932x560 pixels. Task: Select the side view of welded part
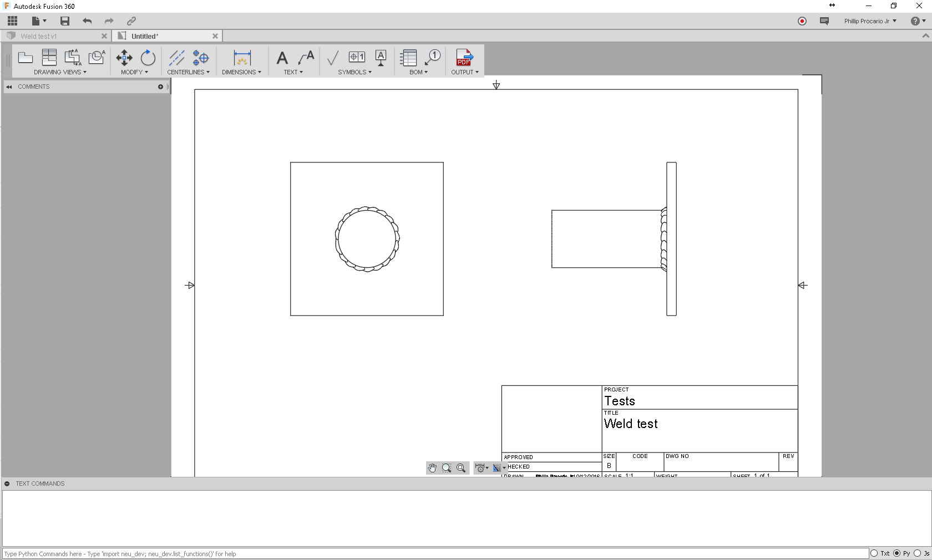614,239
